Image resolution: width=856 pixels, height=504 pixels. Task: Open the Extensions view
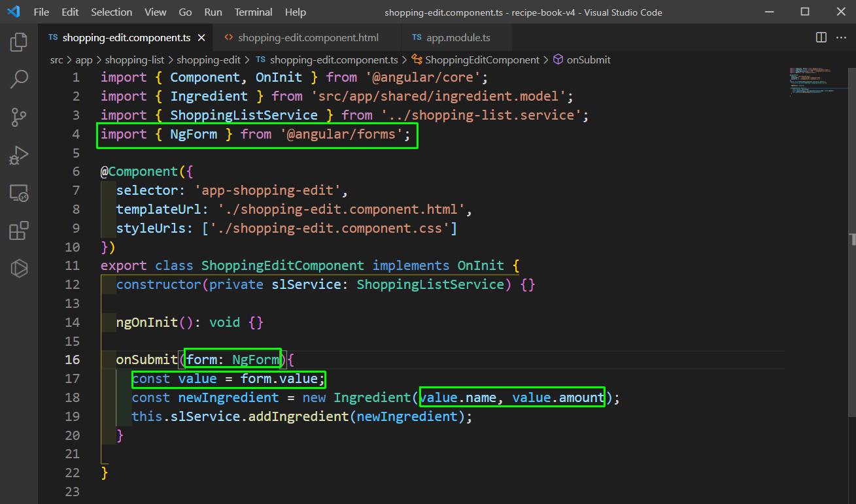click(19, 231)
